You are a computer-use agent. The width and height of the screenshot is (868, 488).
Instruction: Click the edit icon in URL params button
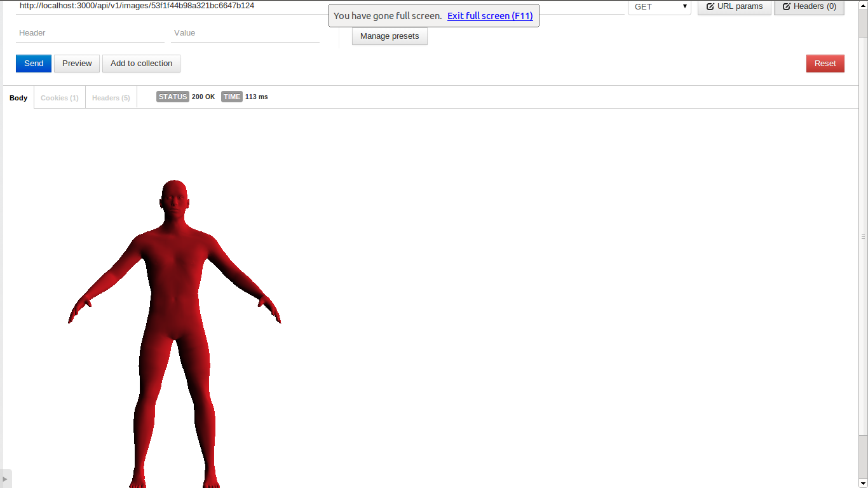[x=710, y=6]
